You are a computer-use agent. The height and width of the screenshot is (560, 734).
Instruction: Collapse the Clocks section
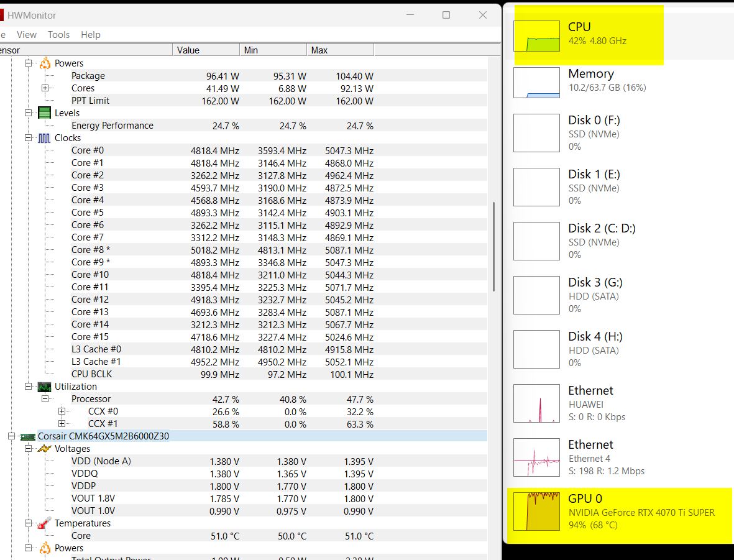[x=28, y=138]
